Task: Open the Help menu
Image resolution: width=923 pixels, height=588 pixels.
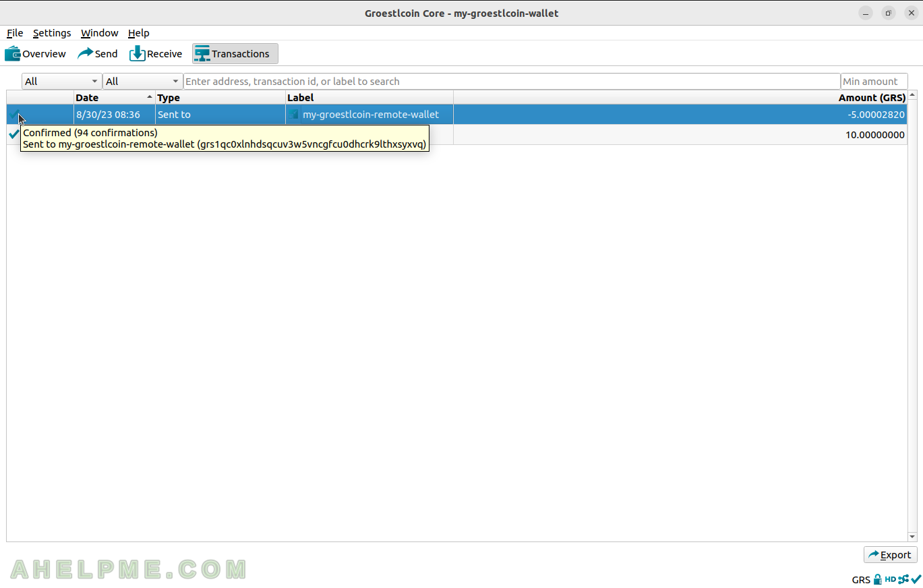Action: 138,33
